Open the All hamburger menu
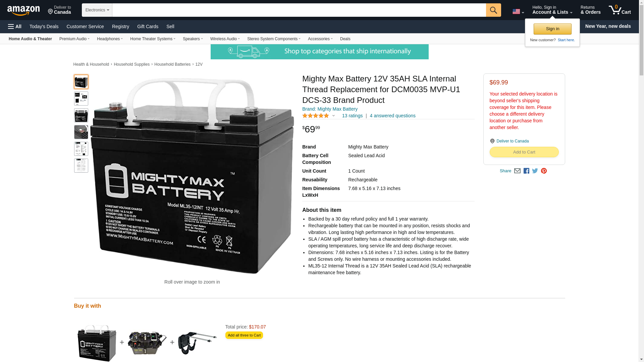Image resolution: width=644 pixels, height=362 pixels. pyautogui.click(x=15, y=26)
